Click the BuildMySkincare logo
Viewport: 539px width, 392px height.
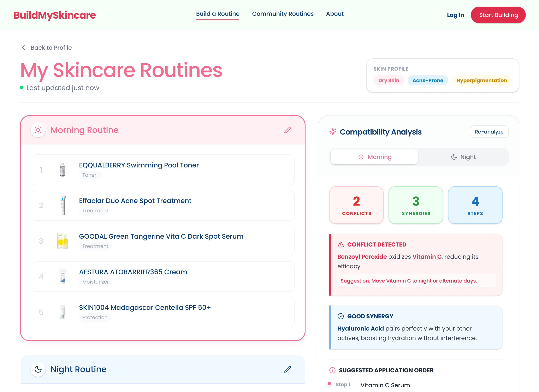coord(55,15)
